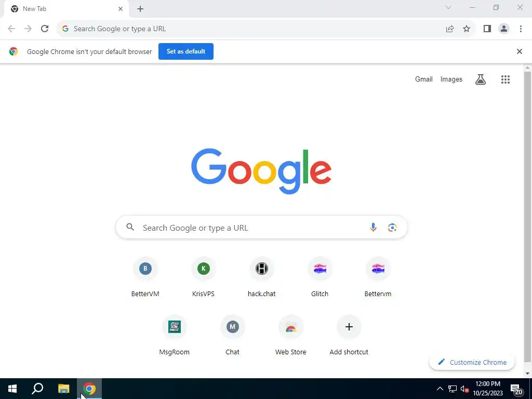Click the forward navigation arrow
This screenshot has height=399, width=532.
(28, 29)
